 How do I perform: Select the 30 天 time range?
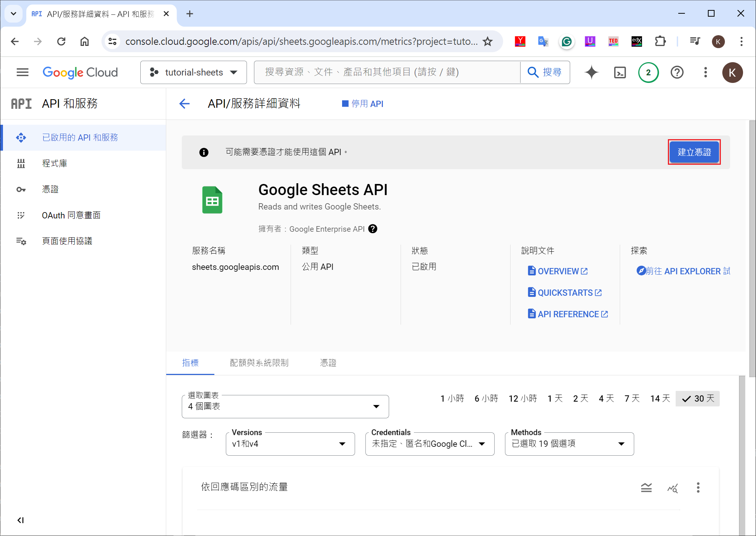(698, 399)
